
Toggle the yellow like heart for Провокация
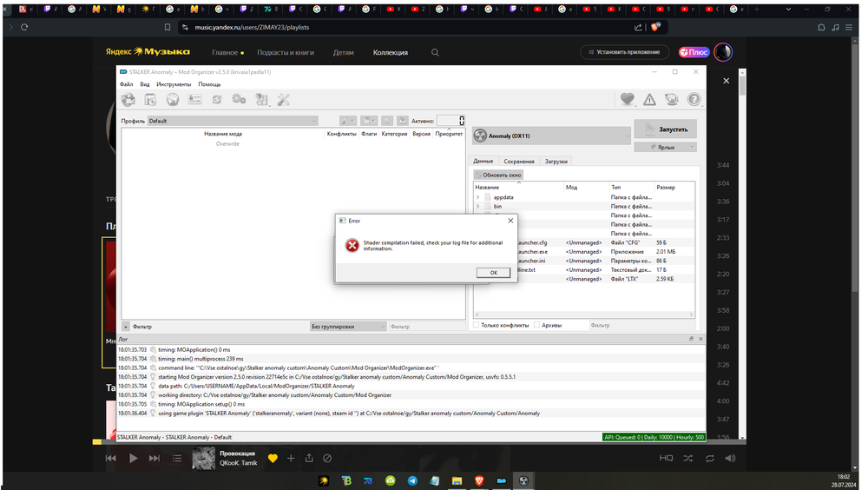pos(273,458)
